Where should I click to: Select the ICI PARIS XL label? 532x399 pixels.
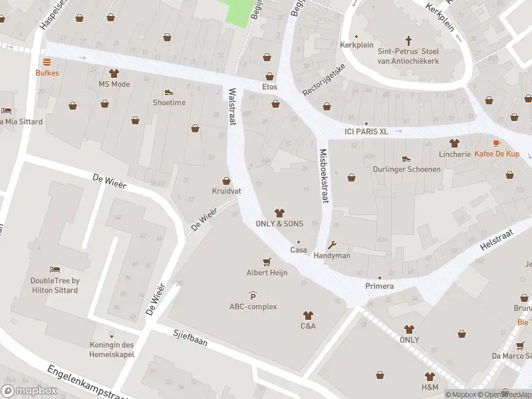click(x=366, y=131)
